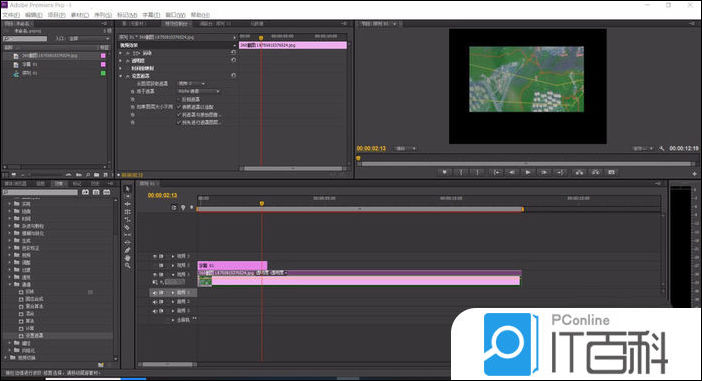
Task: Click Step Back one frame button
Action: coord(512,172)
